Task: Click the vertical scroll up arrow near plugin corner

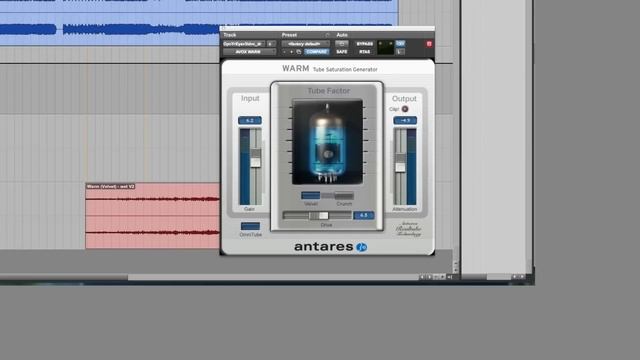Action: click(456, 263)
